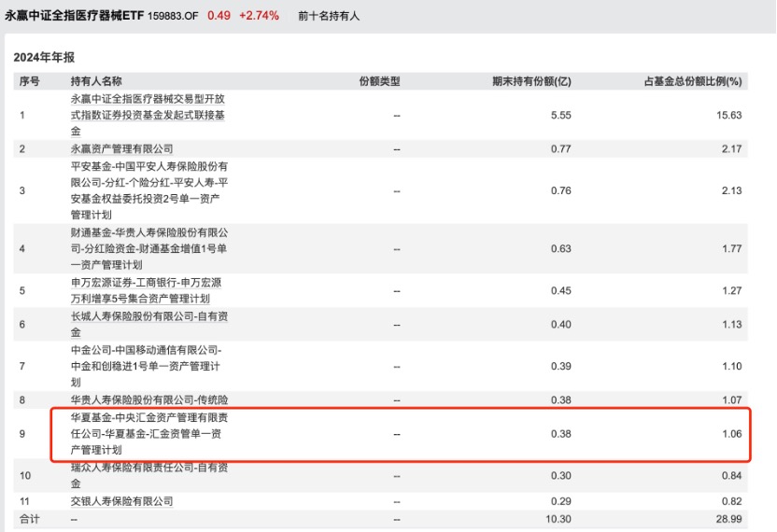Open the 永赢资产管理有限公司 holder link
The width and height of the screenshot is (777, 532).
click(122, 148)
